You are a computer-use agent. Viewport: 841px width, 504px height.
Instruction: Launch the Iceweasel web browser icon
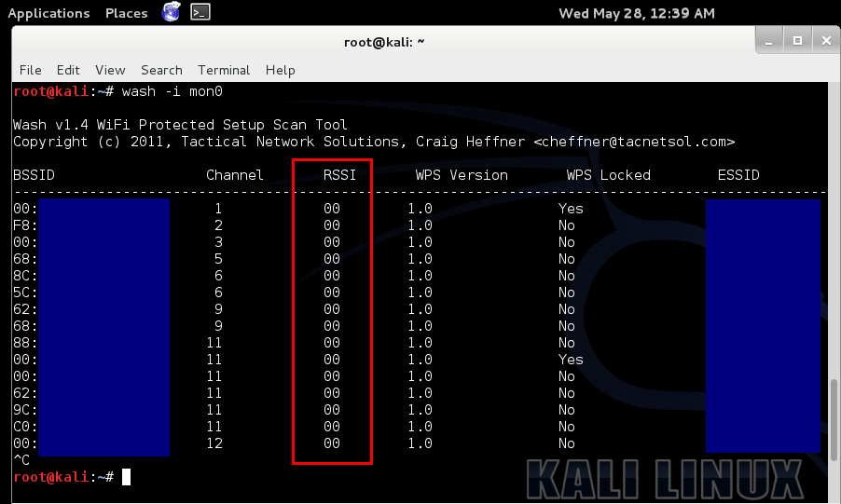point(171,12)
